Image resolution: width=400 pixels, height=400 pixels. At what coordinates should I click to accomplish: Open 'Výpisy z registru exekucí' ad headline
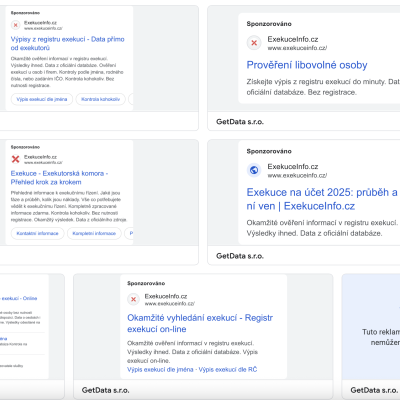67,43
